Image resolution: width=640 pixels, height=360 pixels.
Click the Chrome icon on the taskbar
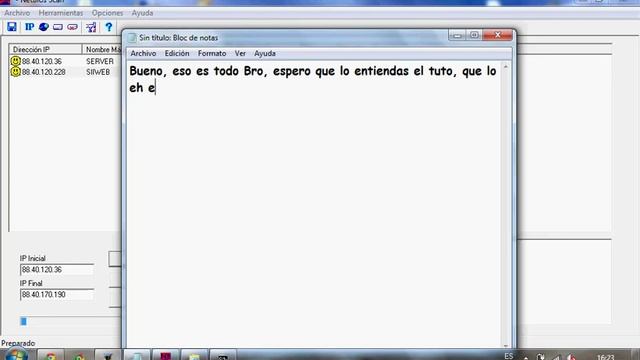click(51, 356)
